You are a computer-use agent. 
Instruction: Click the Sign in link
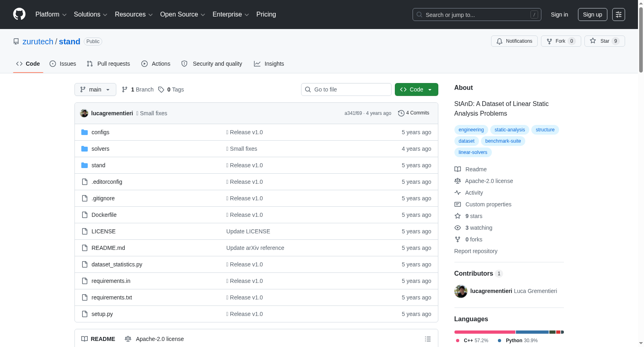click(x=559, y=15)
